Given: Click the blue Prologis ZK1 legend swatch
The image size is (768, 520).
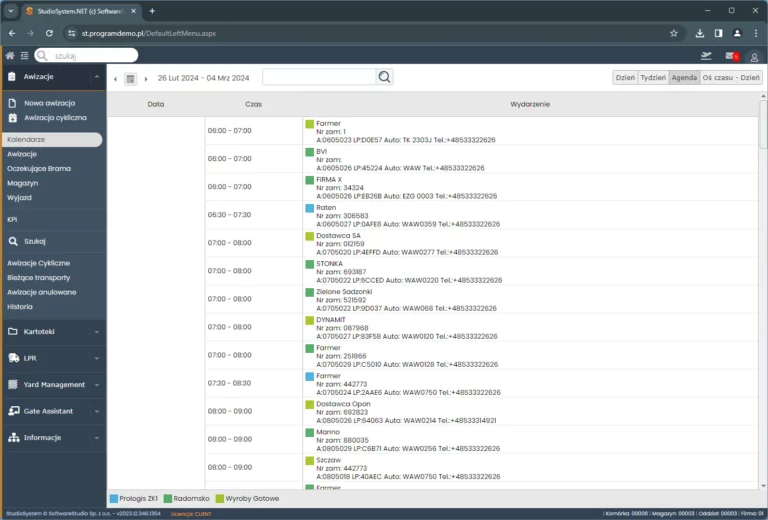Looking at the screenshot, I should pyautogui.click(x=114, y=498).
